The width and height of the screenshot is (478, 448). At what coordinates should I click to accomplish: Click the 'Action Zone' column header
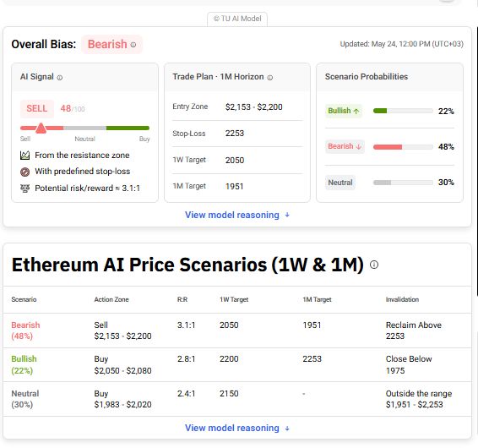(x=111, y=299)
